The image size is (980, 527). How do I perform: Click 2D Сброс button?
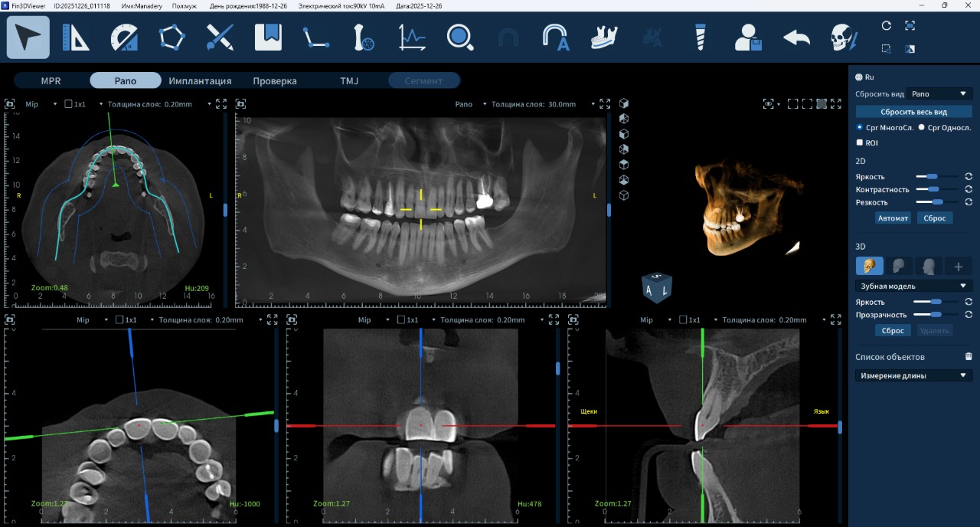click(x=935, y=218)
